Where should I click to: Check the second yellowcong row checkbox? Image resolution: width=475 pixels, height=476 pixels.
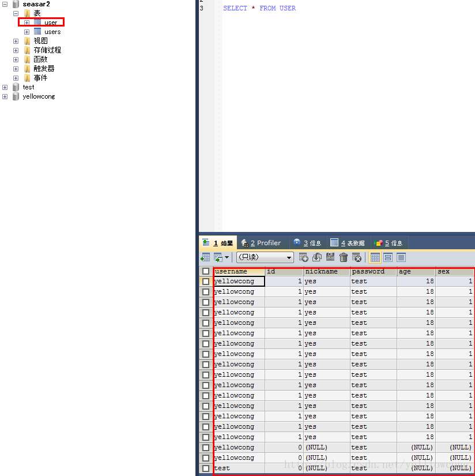(x=206, y=292)
